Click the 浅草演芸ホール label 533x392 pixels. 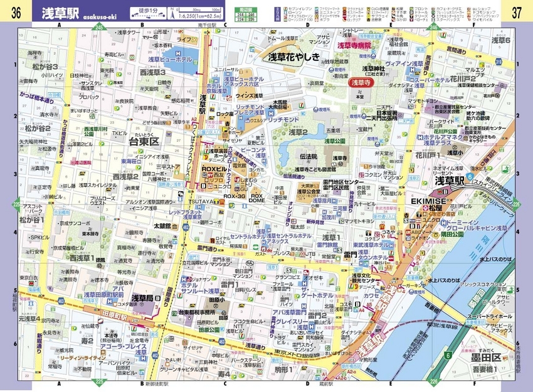(x=219, y=153)
